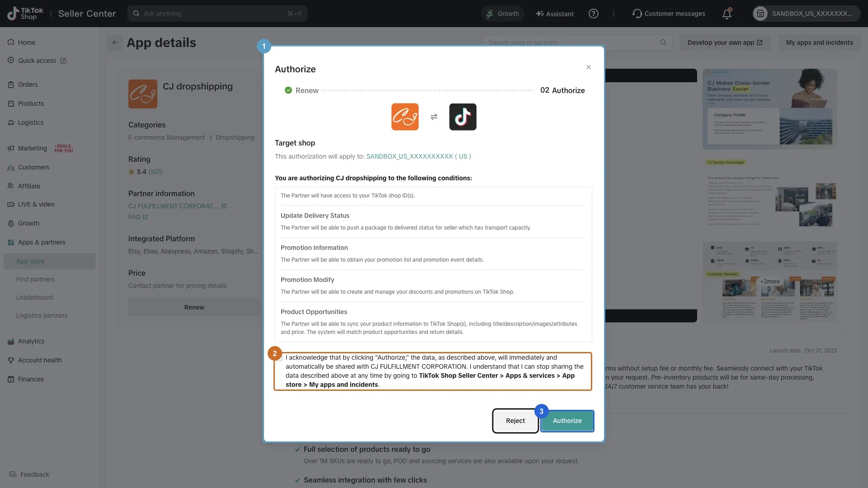Open the Assistant sparkle button
This screenshot has height=488, width=868.
[555, 14]
